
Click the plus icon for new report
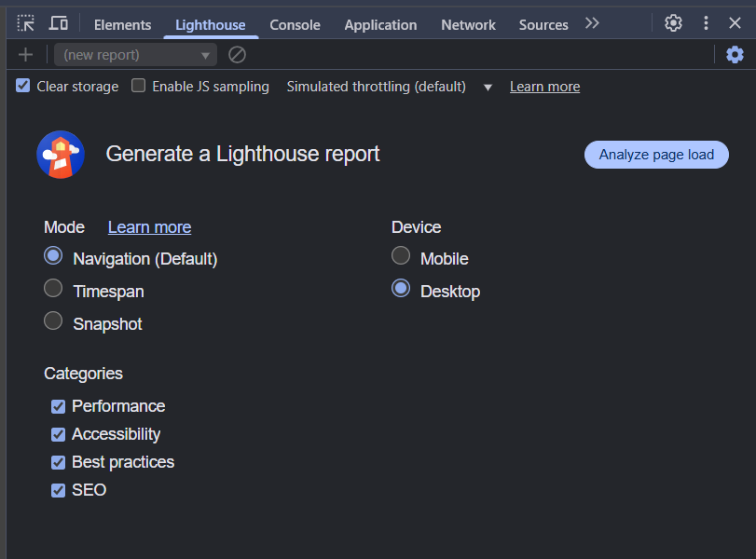pyautogui.click(x=25, y=55)
